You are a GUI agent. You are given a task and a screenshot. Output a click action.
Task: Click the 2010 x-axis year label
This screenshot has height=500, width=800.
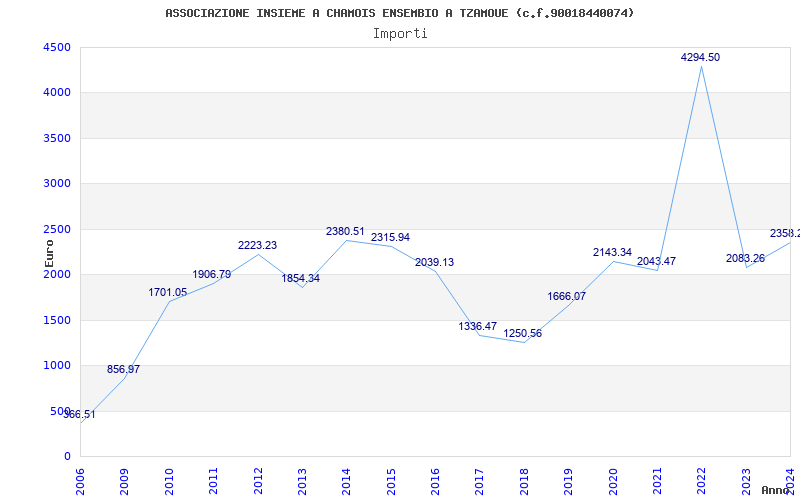coord(169,479)
